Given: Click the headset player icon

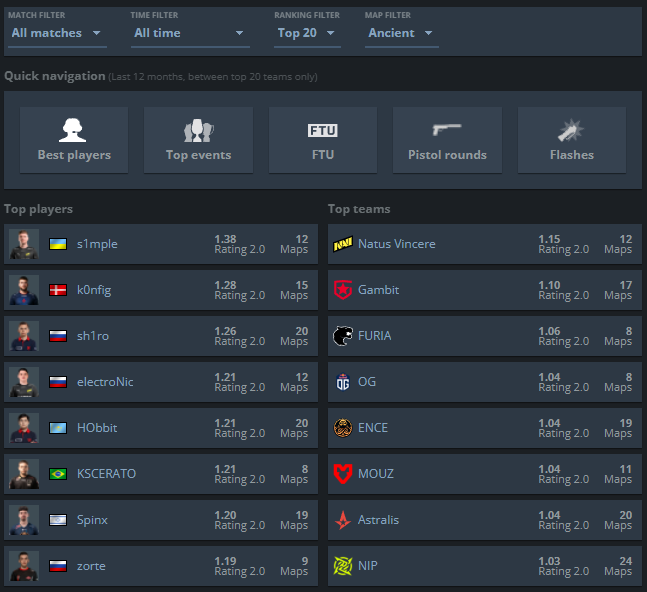Looking at the screenshot, I should [73, 130].
